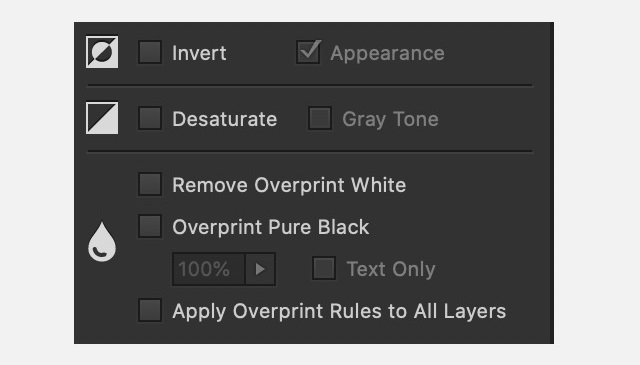Enable Apply Overprint Rules to All Layers checkbox
This screenshot has width=640, height=365.
pos(150,310)
